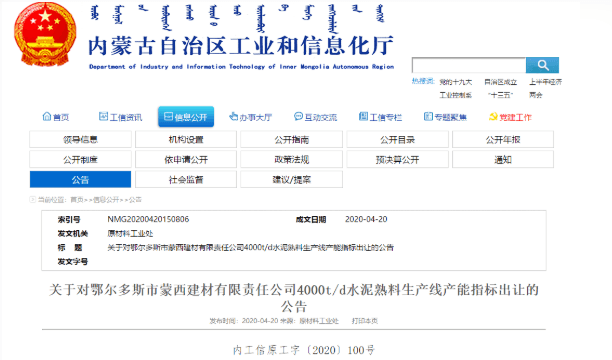This screenshot has height=360, width=612.
Task: Open 预决算公开 category
Action: click(397, 159)
